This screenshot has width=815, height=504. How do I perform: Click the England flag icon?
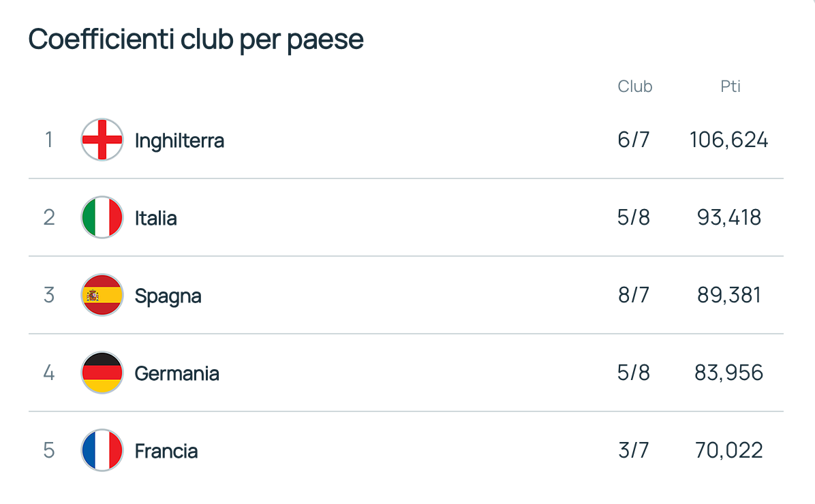(102, 140)
